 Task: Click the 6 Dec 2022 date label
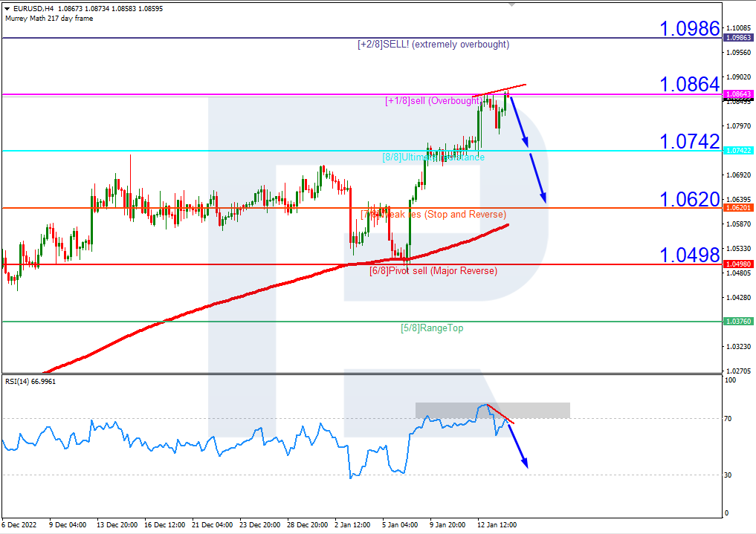(21, 524)
